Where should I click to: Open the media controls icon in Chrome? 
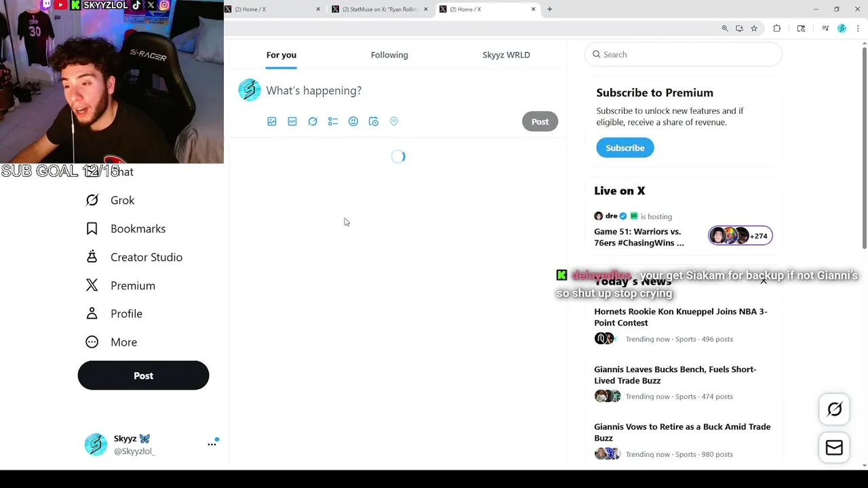pyautogui.click(x=825, y=28)
